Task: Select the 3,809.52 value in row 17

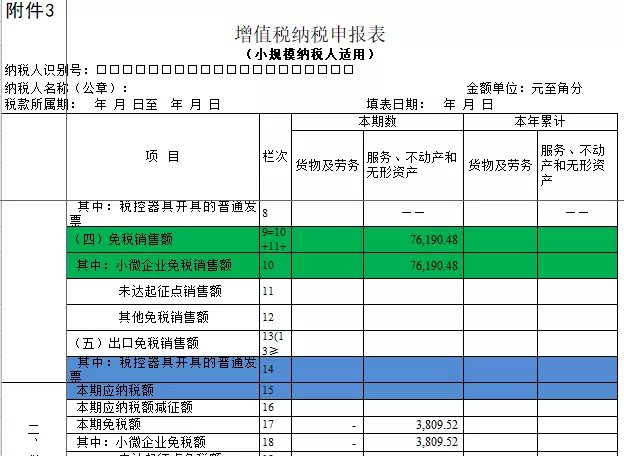Action: coord(437,425)
